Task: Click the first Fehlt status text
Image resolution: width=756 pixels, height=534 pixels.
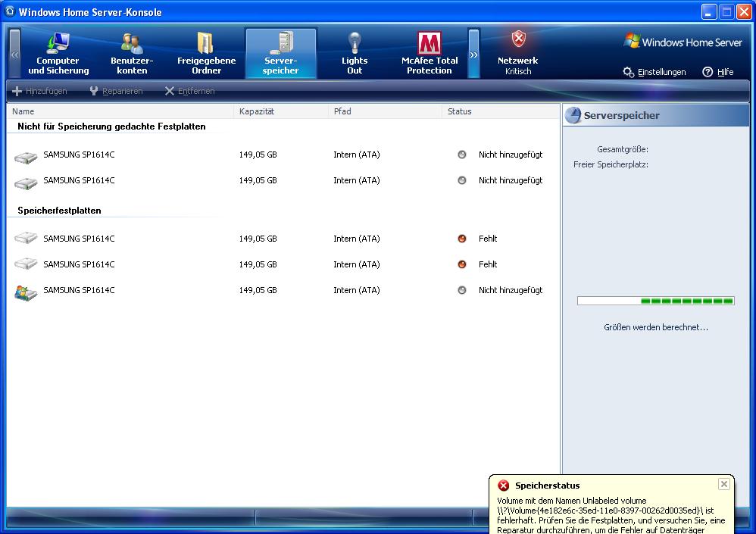Action: [487, 239]
